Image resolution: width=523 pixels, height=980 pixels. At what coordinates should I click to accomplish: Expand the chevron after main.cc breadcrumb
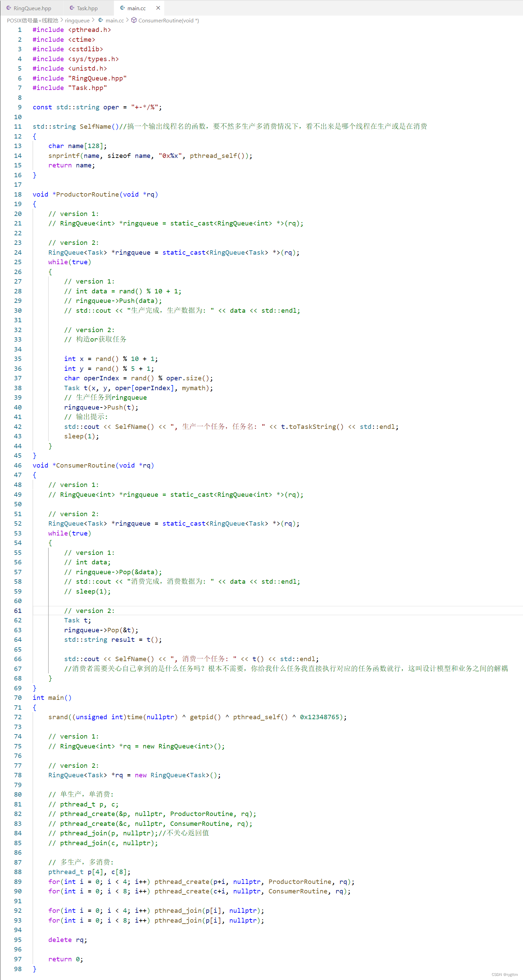pos(127,20)
